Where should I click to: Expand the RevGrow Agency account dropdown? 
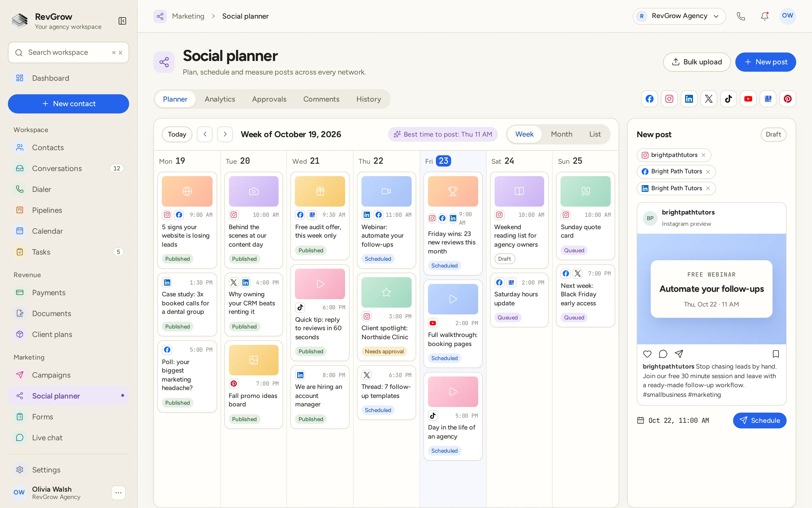click(679, 16)
